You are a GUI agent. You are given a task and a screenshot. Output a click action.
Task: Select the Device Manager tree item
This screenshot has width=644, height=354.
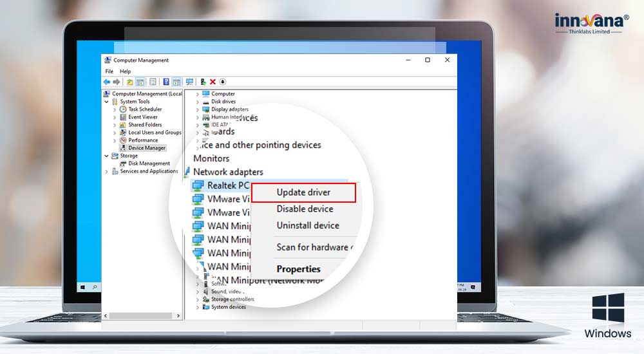point(147,148)
